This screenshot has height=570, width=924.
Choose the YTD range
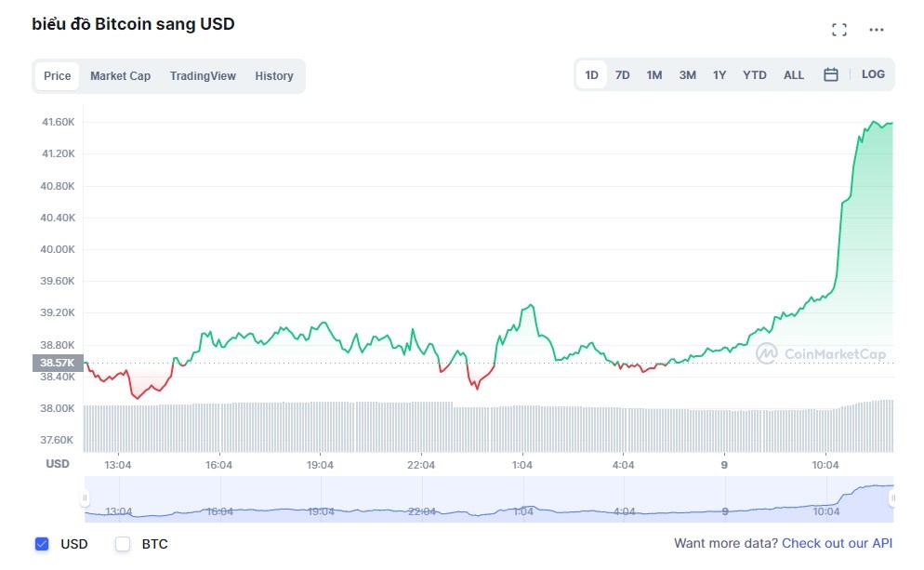754,74
